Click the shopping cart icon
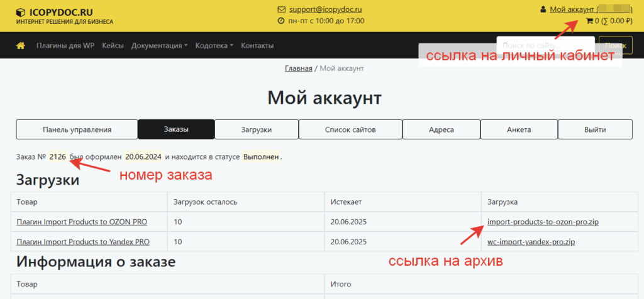The height and width of the screenshot is (299, 644). tap(589, 21)
